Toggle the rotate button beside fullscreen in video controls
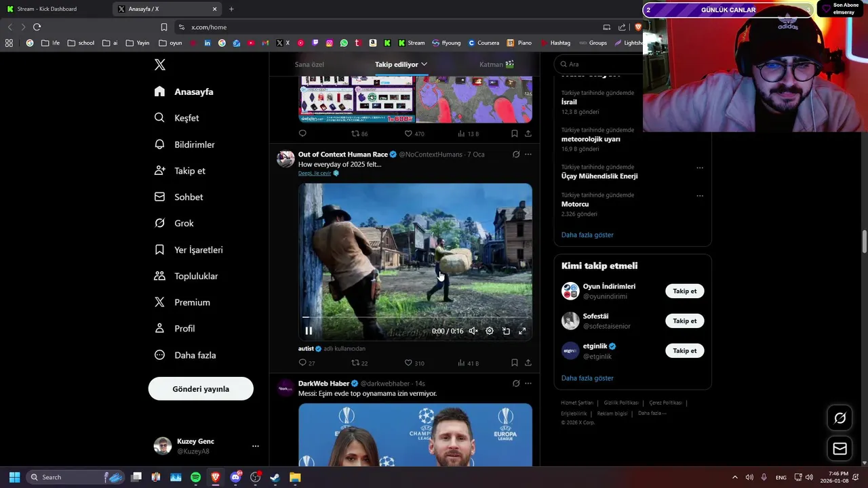Viewport: 868px width, 488px height. click(x=506, y=331)
